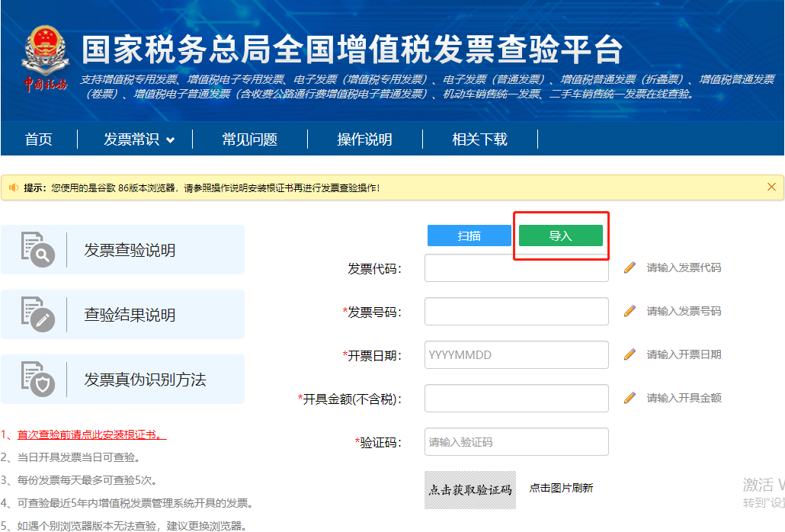Click the pencil invoice icon beside 查验结果说明

(37, 314)
